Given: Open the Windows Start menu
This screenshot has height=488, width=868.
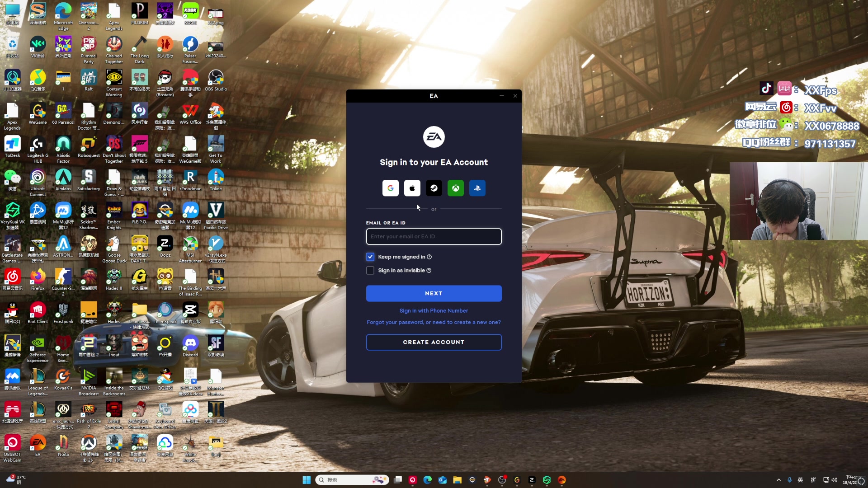Looking at the screenshot, I should (x=307, y=480).
